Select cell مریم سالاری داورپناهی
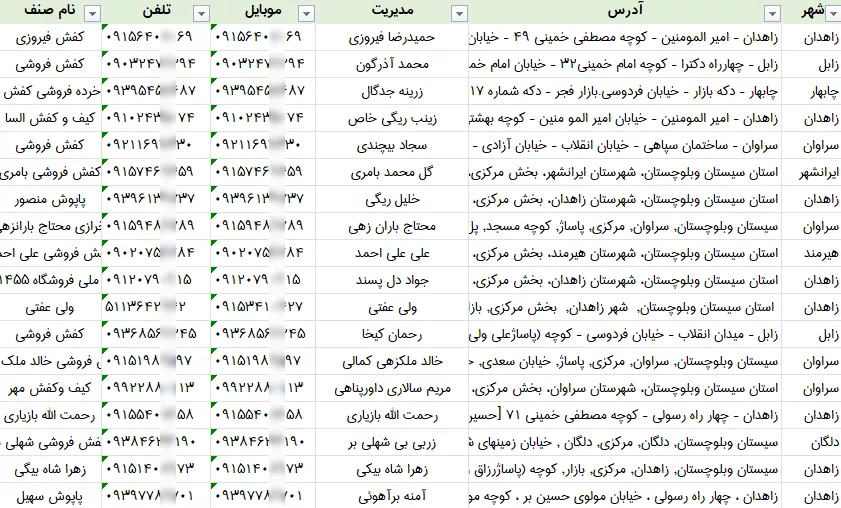The image size is (841, 508). (392, 388)
